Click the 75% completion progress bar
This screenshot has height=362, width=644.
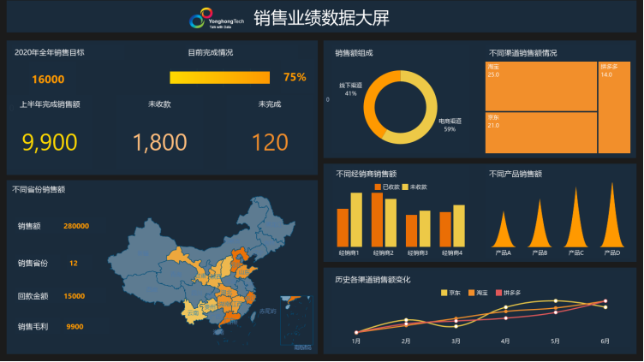tap(220, 77)
